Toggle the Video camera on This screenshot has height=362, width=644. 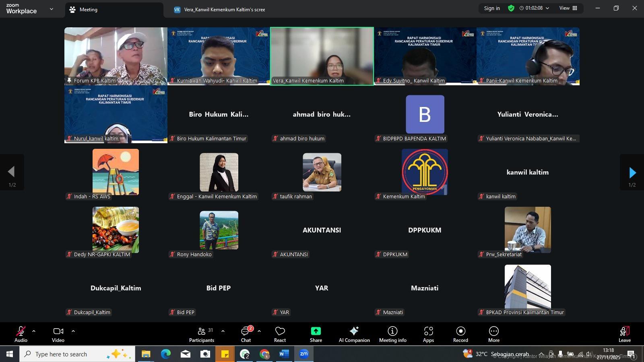pyautogui.click(x=58, y=334)
